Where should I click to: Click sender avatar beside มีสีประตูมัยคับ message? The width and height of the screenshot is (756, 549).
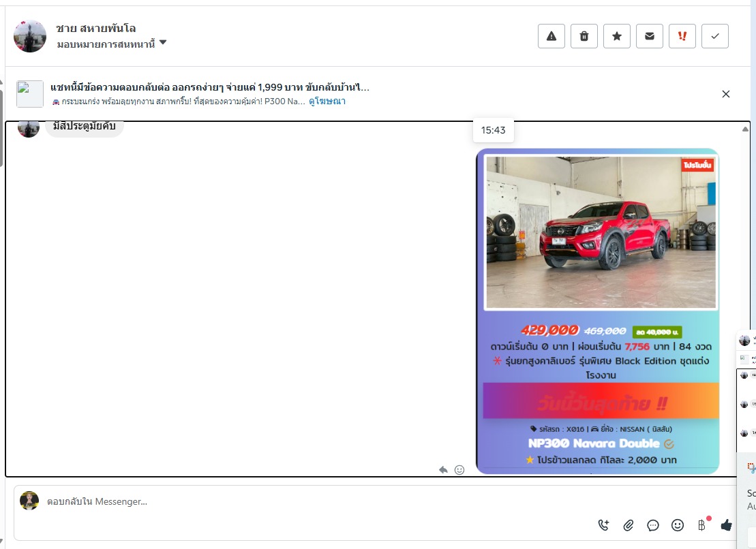(29, 128)
